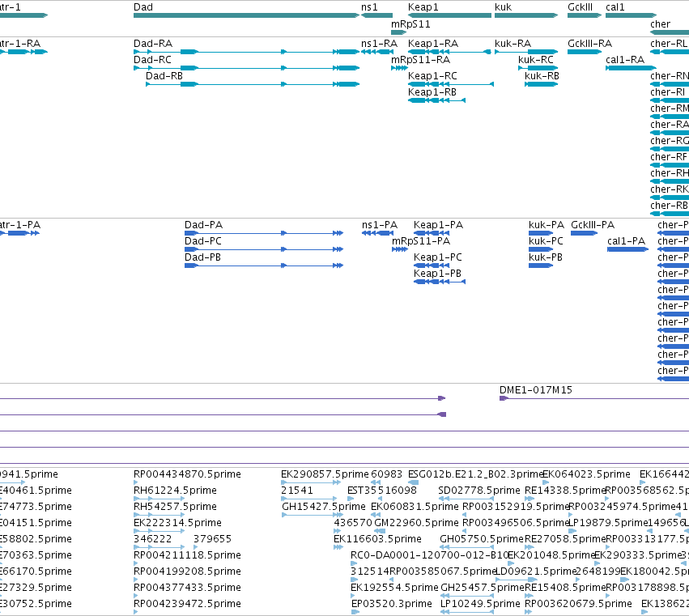Open EST GH25457.5prime

point(483,588)
